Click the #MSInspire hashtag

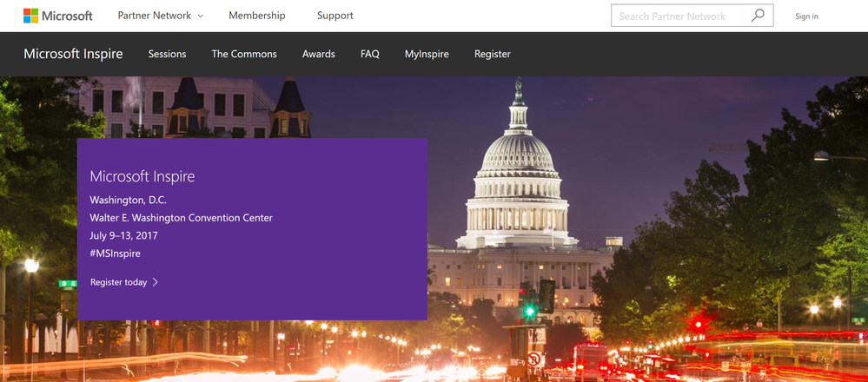click(116, 254)
